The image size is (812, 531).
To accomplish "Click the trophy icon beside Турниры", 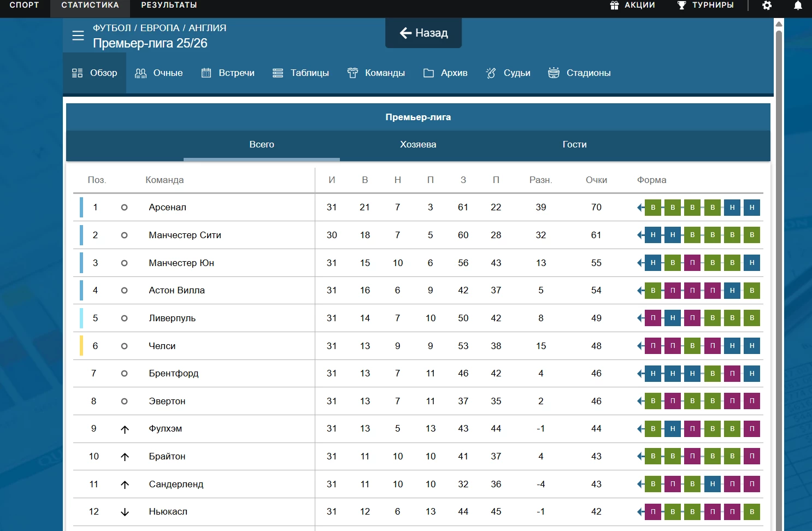I will (681, 5).
